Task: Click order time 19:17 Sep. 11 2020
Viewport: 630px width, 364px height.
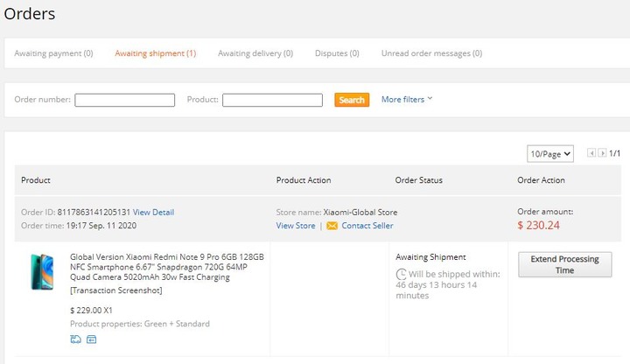Action: (x=101, y=226)
